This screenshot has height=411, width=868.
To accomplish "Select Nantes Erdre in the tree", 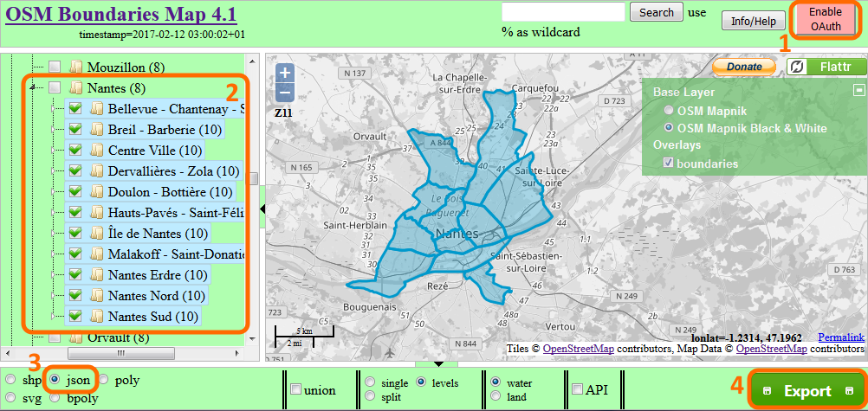I will coord(158,275).
